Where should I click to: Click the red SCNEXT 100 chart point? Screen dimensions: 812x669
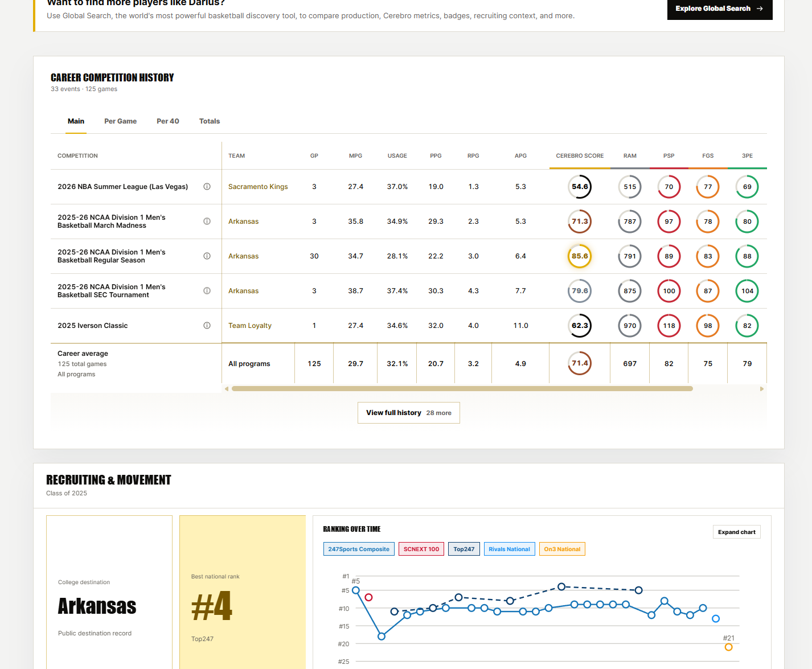click(368, 597)
